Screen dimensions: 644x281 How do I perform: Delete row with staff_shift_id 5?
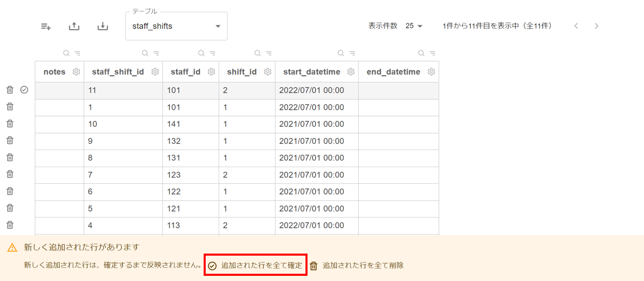10,208
